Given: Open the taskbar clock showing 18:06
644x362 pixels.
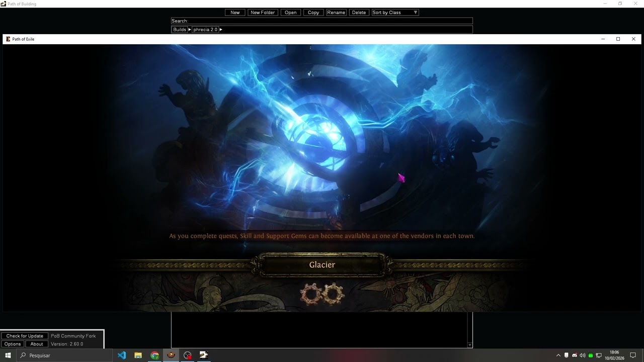Looking at the screenshot, I should coord(615,355).
